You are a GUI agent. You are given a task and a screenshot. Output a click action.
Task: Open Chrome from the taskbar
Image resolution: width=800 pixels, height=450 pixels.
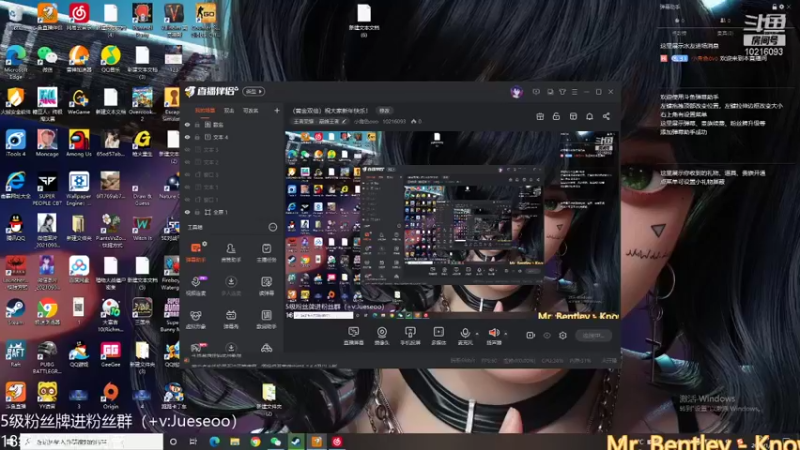pyautogui.click(x=255, y=442)
